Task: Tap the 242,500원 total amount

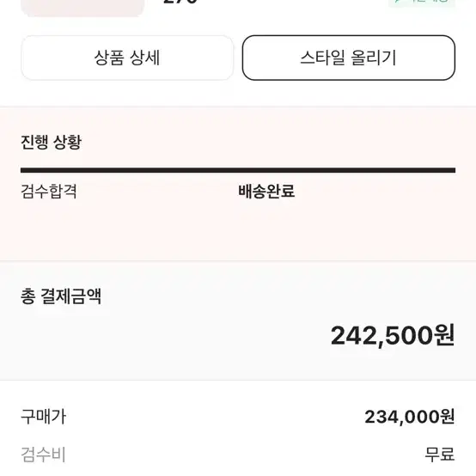Action: coord(393,336)
